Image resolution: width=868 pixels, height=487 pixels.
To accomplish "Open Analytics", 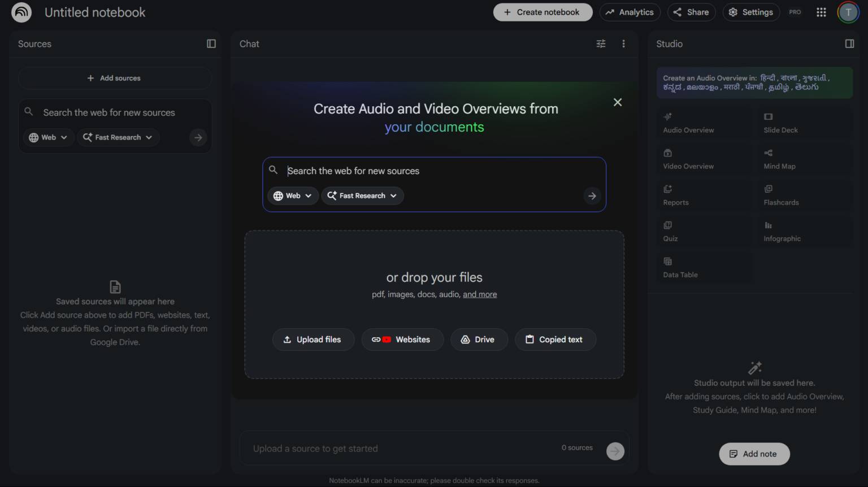I will tap(630, 12).
